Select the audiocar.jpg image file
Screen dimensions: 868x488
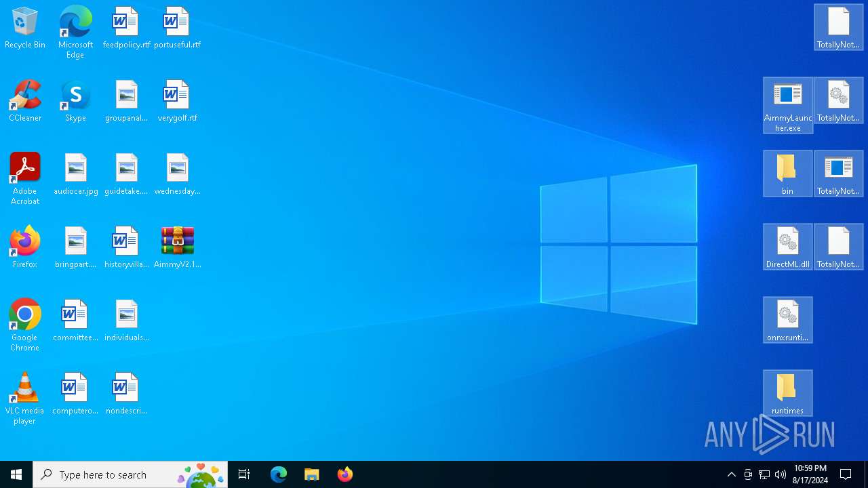click(x=75, y=175)
